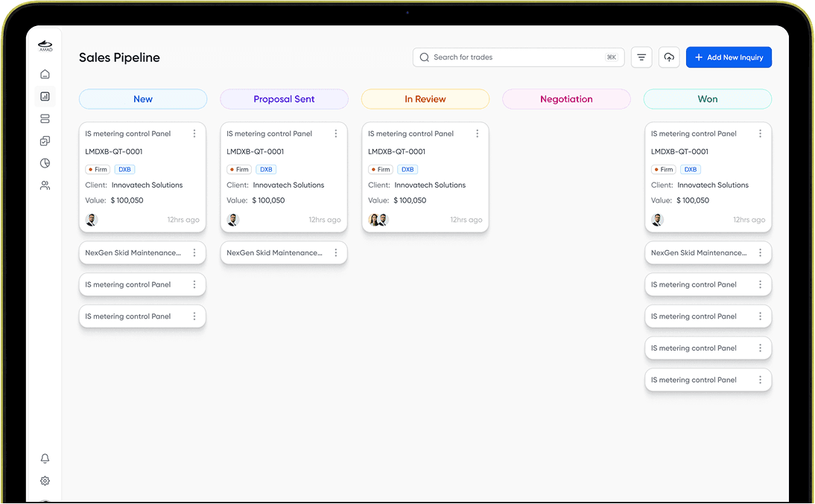Open kebab menu of NexGen card in New
The height and width of the screenshot is (504, 815).
pyautogui.click(x=194, y=252)
